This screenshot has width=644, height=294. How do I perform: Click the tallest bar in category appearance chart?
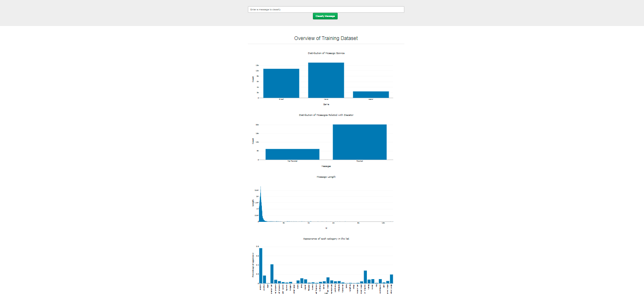coord(261,266)
